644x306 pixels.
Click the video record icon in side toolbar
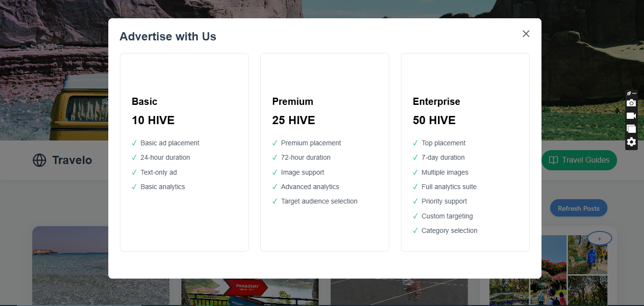click(631, 116)
